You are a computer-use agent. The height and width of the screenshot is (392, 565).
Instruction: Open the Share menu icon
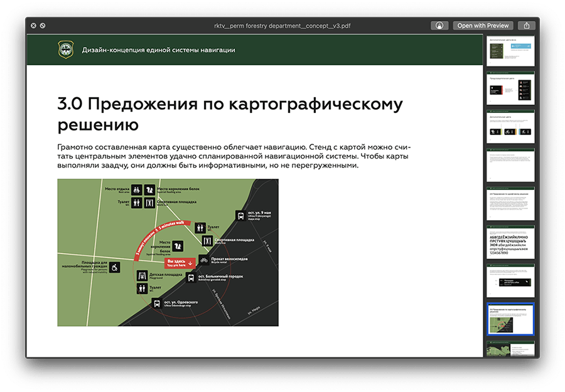click(527, 25)
